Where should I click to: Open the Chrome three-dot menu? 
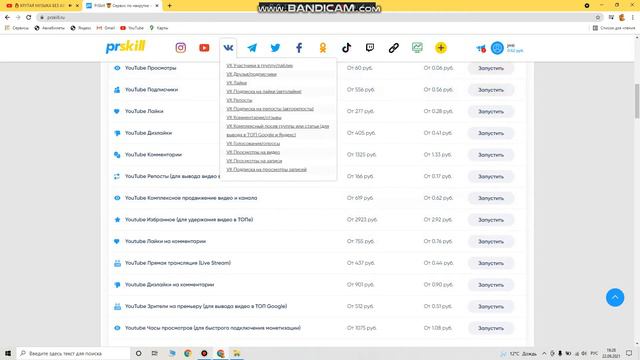tap(633, 17)
